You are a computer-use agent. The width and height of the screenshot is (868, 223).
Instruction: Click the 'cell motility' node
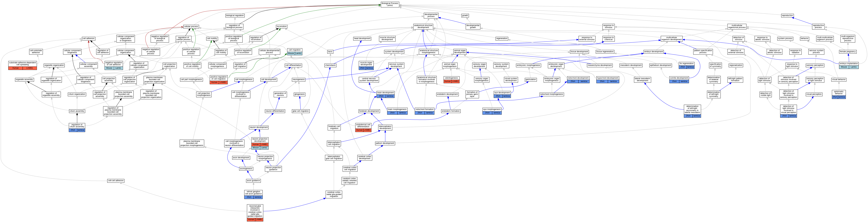(x=212, y=39)
